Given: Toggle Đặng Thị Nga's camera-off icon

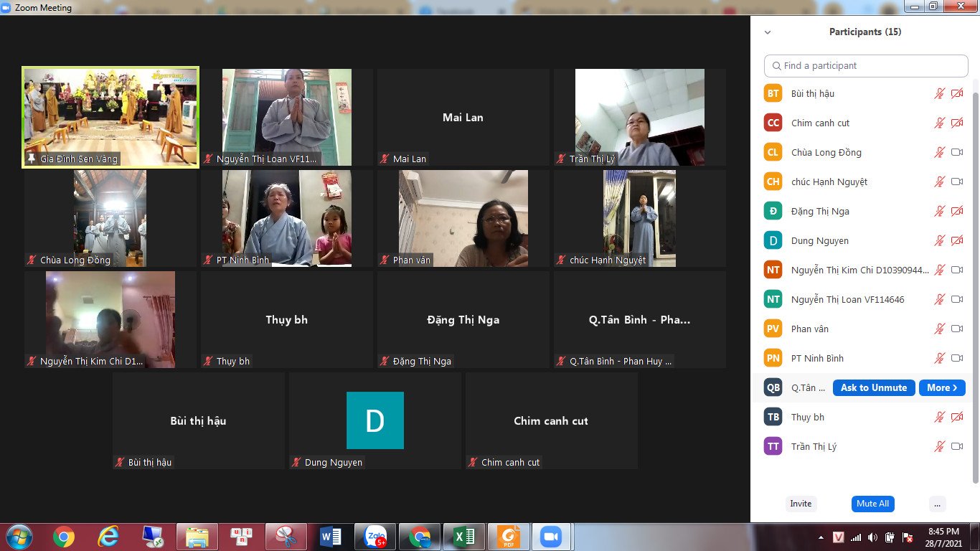Looking at the screenshot, I should [x=956, y=212].
